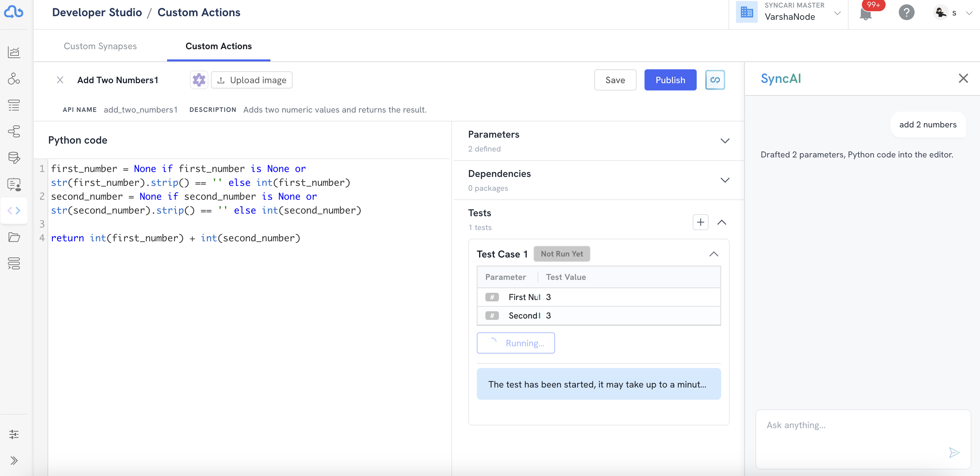
Task: Click the purple gear action icon
Action: click(x=199, y=80)
